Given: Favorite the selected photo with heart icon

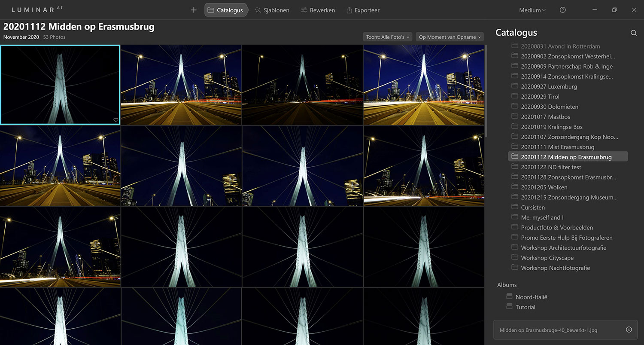Looking at the screenshot, I should click(115, 120).
